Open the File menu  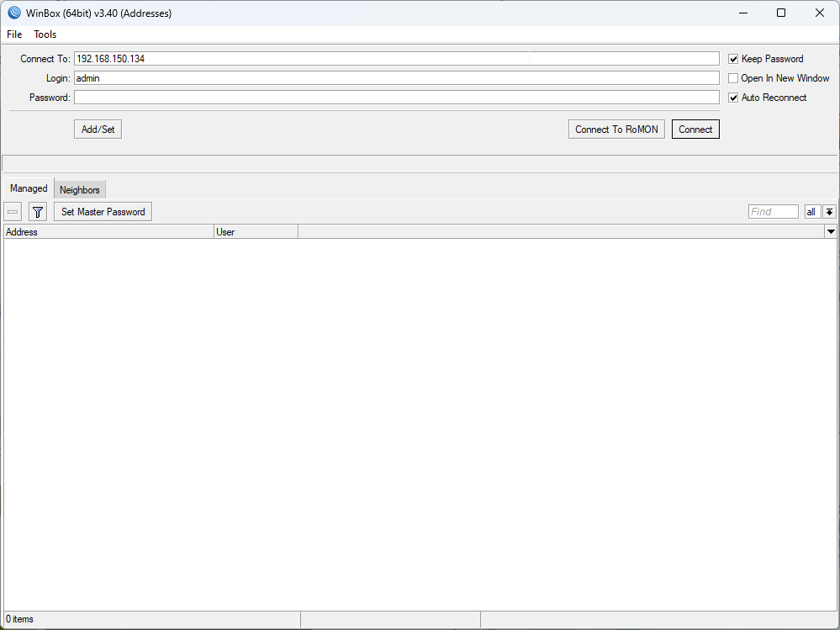tap(14, 34)
